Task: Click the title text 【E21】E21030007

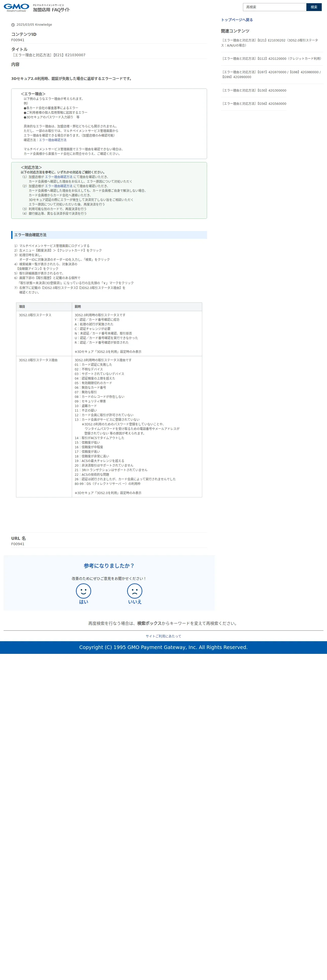Action: pyautogui.click(x=48, y=55)
